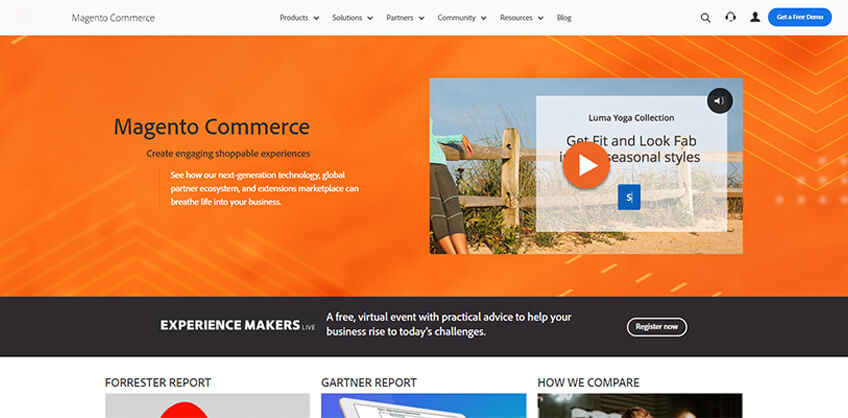Click the Magento Commerce logo text
The width and height of the screenshot is (848, 418).
[x=113, y=18]
